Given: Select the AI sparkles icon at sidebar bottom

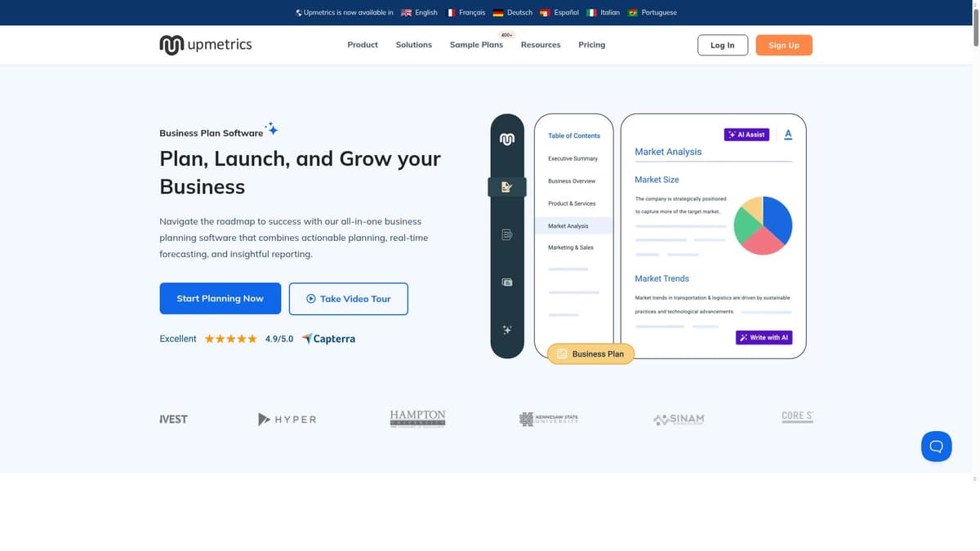Looking at the screenshot, I should pos(506,329).
